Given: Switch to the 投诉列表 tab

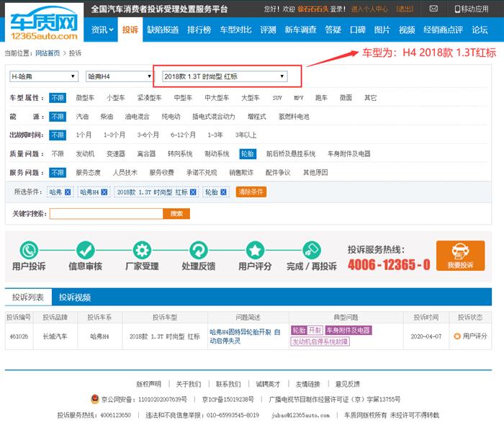Looking at the screenshot, I should coord(28,297).
